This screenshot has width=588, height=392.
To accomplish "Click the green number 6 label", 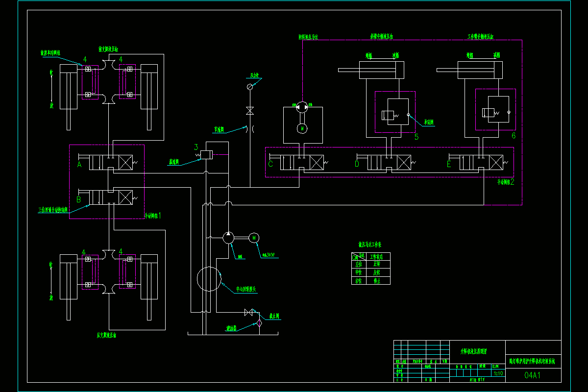I will [x=514, y=136].
